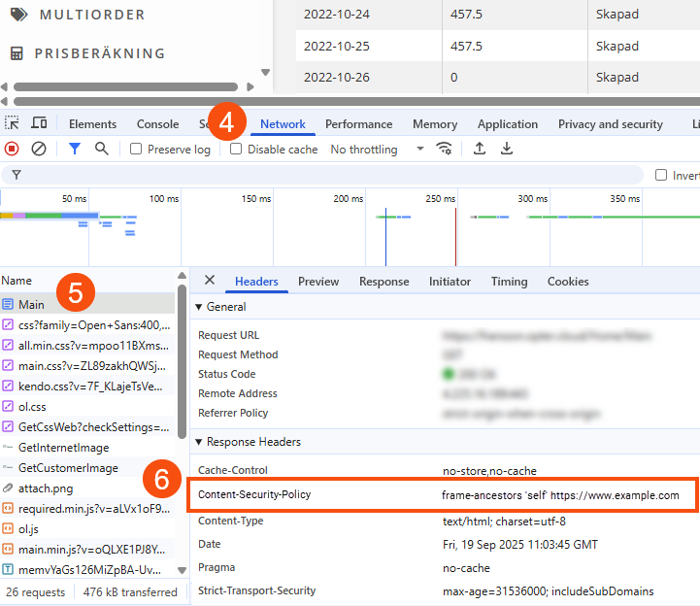Tick the Invert filter checkbox
The height and width of the screenshot is (606, 700).
point(662,176)
